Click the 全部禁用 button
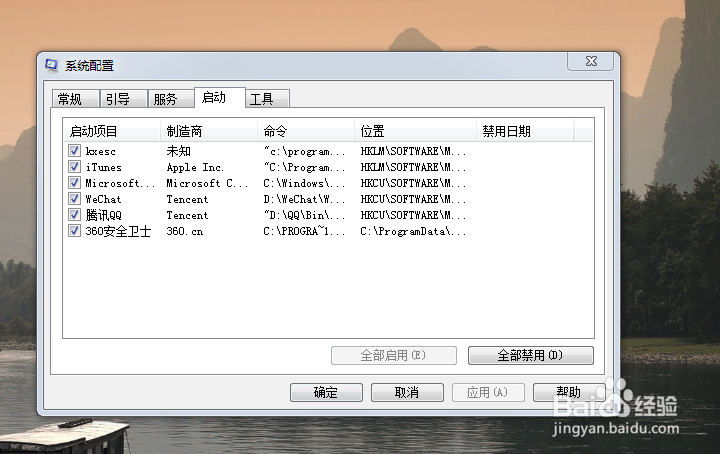720x454 pixels. pos(530,355)
